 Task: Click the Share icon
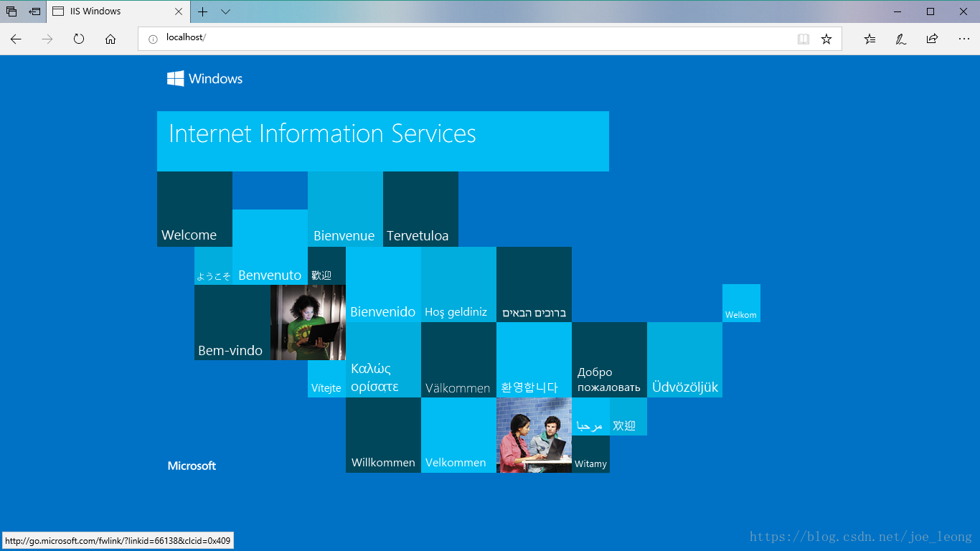(932, 39)
